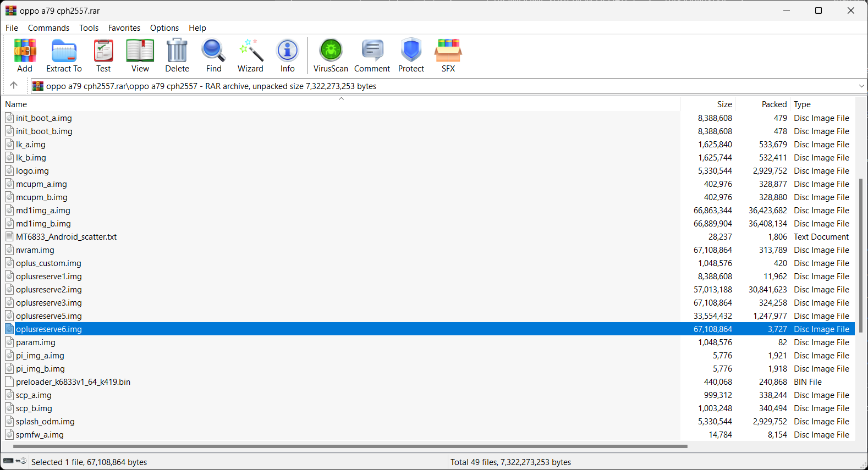The width and height of the screenshot is (868, 470).
Task: Select oplusreserve3.img file
Action: pyautogui.click(x=49, y=302)
